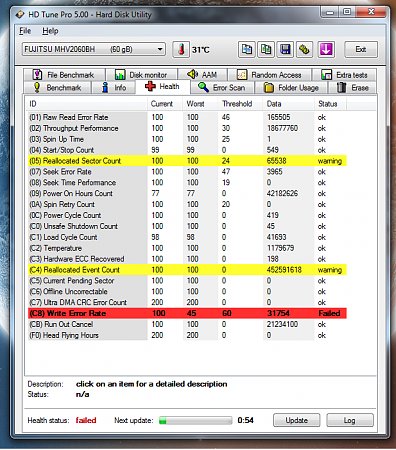Switch to the AAM tab

pos(202,75)
